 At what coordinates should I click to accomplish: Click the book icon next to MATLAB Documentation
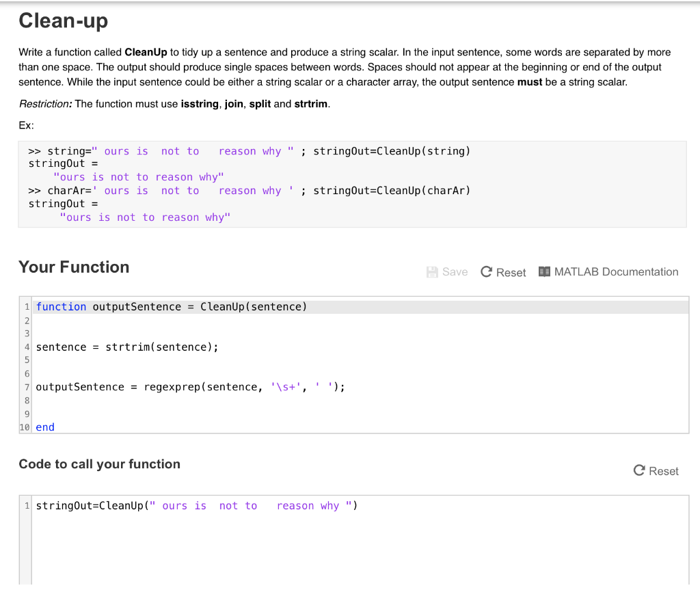tap(545, 271)
